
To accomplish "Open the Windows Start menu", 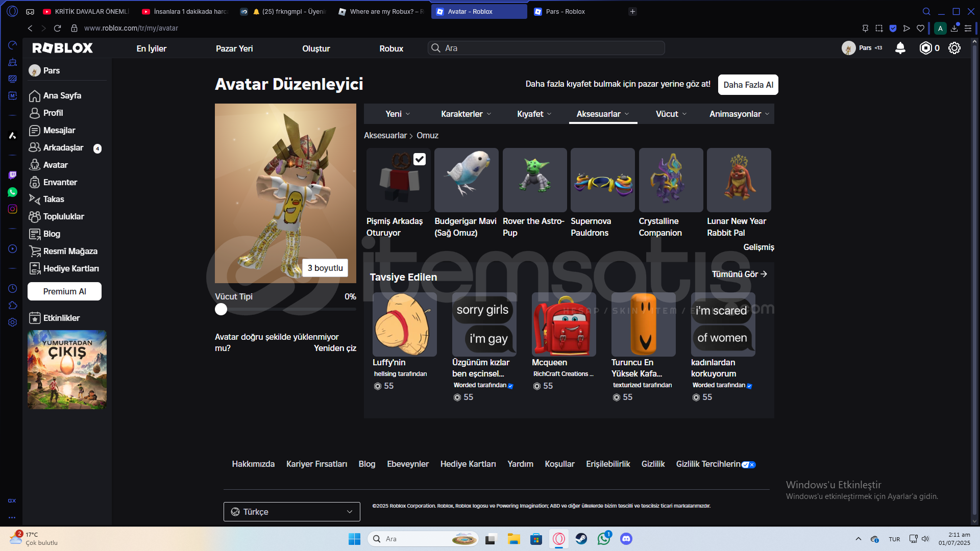I will click(x=354, y=539).
